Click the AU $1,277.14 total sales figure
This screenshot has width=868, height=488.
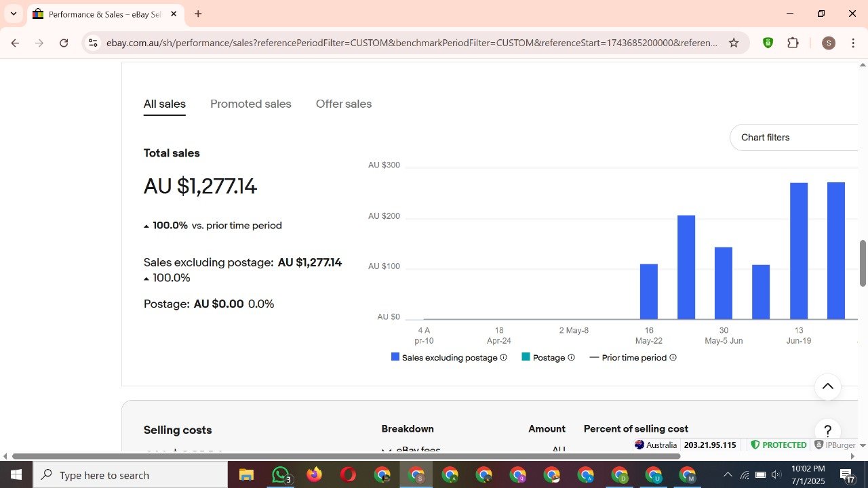coord(200,186)
